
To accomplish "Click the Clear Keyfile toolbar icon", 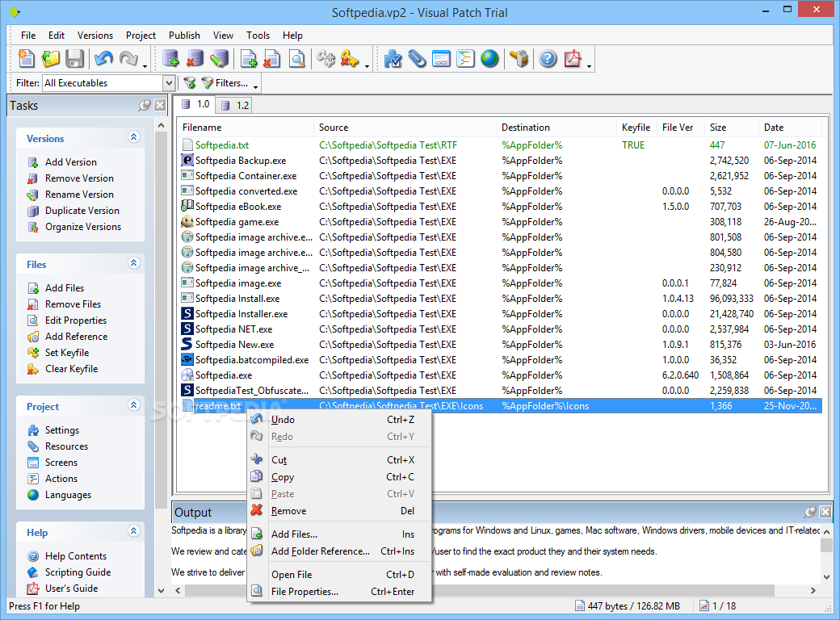I will (350, 59).
